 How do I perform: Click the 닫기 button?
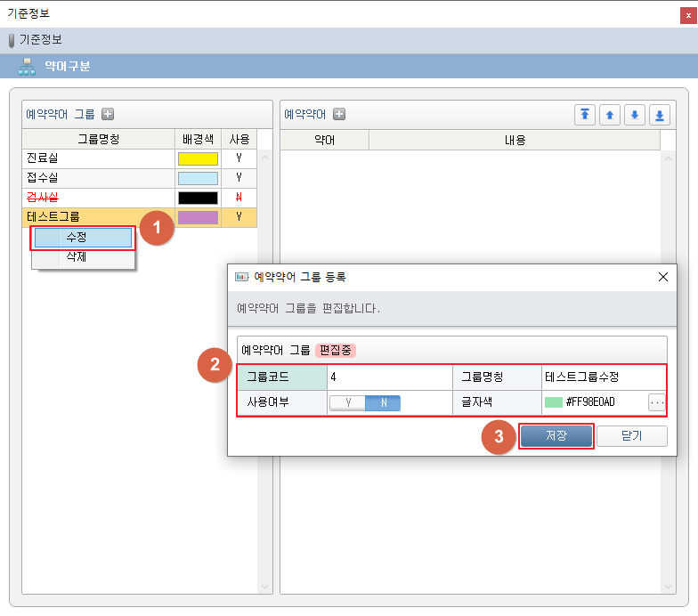(x=631, y=436)
